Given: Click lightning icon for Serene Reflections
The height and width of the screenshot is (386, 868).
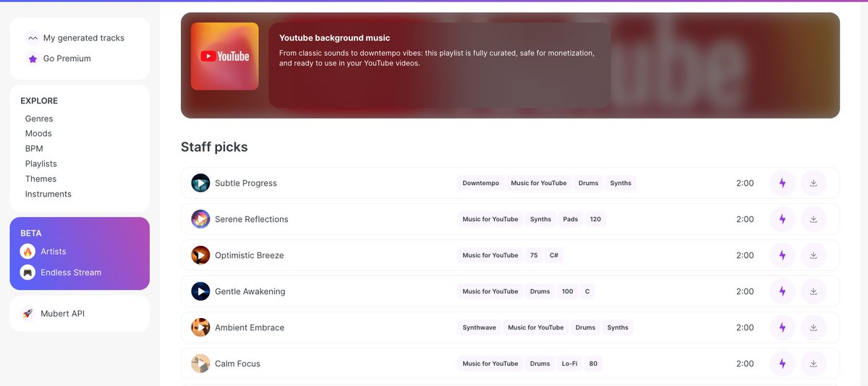Looking at the screenshot, I should click(782, 219).
